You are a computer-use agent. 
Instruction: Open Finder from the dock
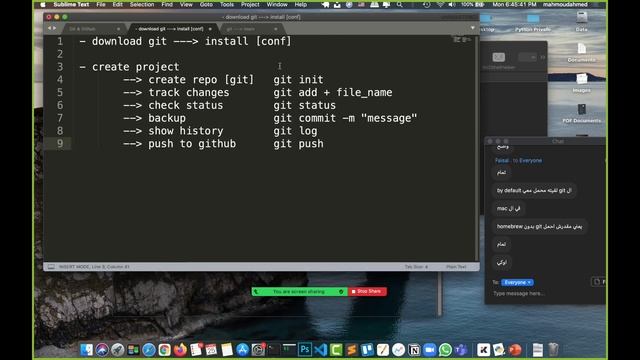(x=87, y=350)
